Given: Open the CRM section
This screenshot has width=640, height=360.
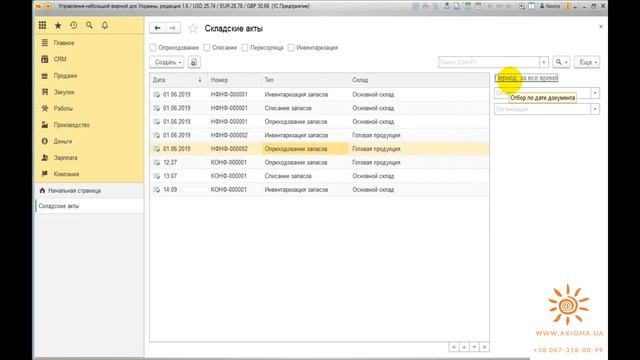Looking at the screenshot, I should [60, 59].
